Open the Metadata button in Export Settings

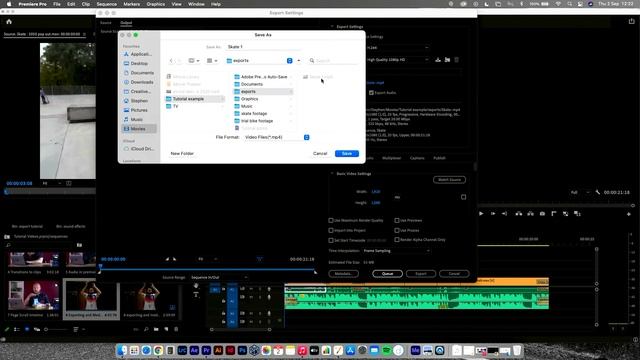coord(344,273)
